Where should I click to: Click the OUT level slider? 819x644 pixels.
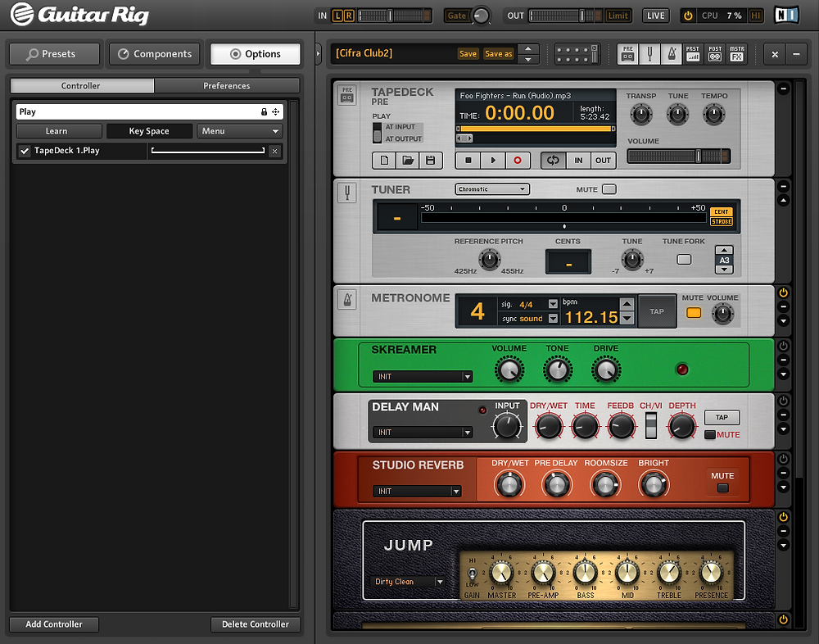point(566,16)
